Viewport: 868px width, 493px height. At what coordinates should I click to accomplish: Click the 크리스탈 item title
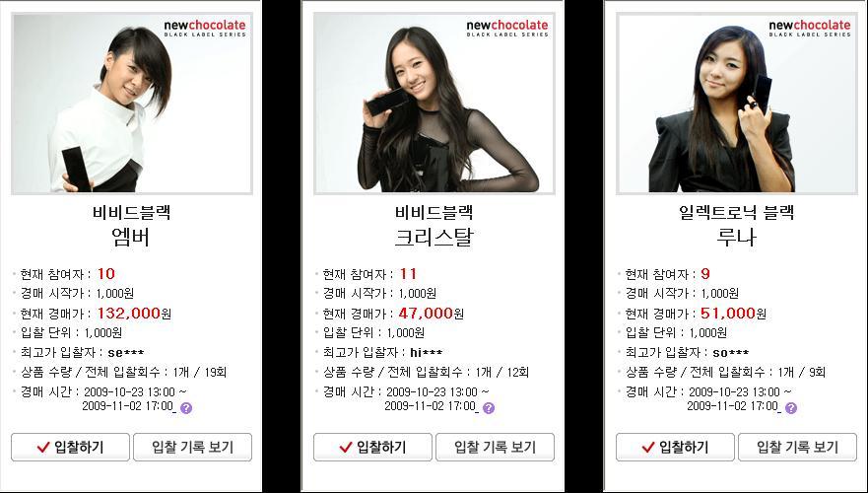[x=434, y=237]
